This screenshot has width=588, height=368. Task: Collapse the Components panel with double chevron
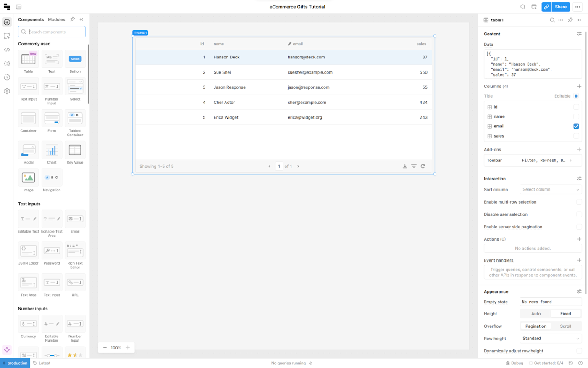(81, 19)
